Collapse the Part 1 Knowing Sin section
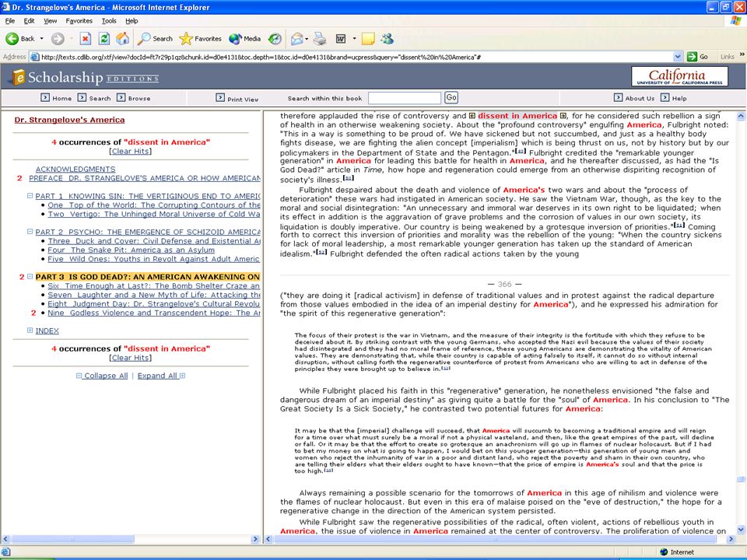The image size is (747, 560). pyautogui.click(x=30, y=196)
